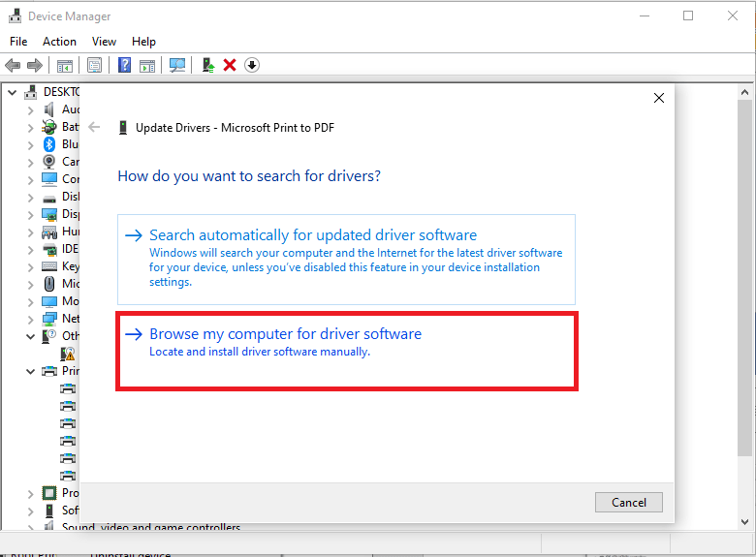
Task: Expand the Batteries category
Action: coord(31,128)
